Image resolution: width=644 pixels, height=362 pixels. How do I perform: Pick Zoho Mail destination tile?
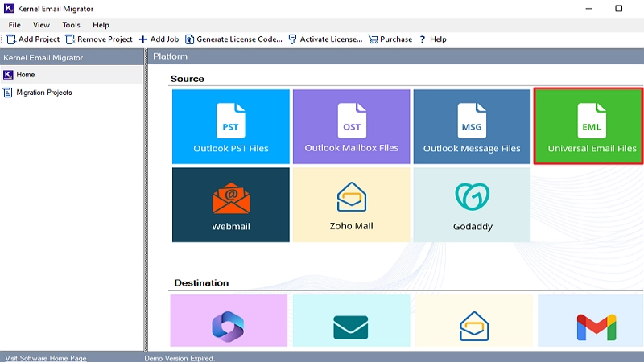tap(474, 320)
